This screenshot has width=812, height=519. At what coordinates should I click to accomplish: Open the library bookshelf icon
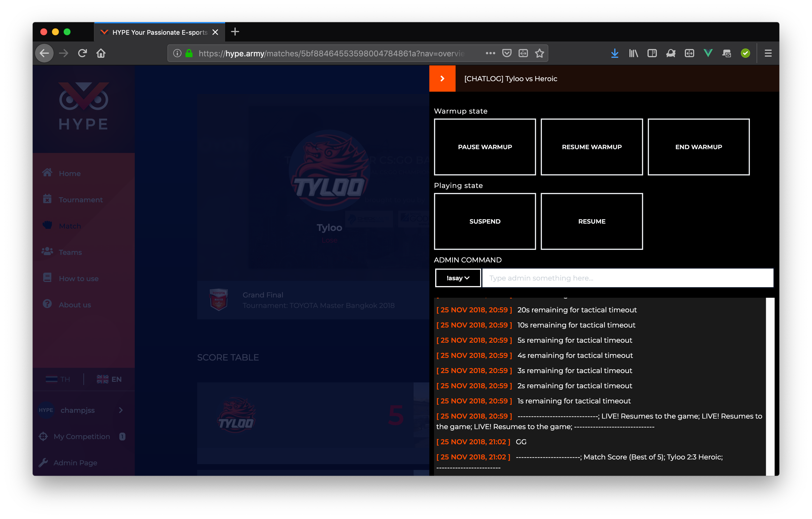coord(633,53)
